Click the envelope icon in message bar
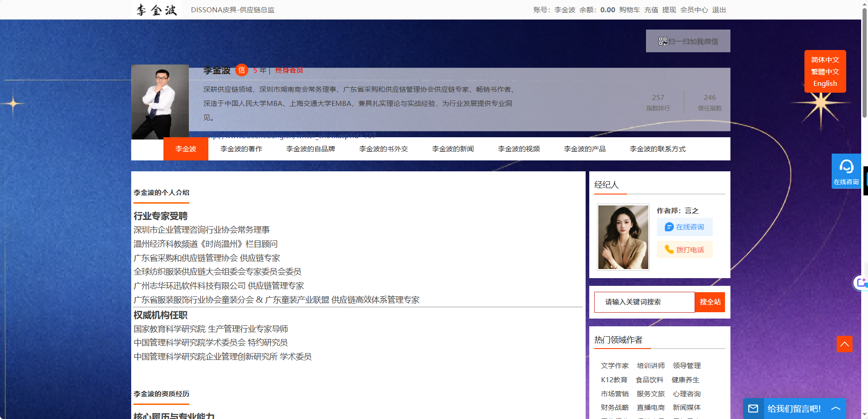 pos(753,409)
